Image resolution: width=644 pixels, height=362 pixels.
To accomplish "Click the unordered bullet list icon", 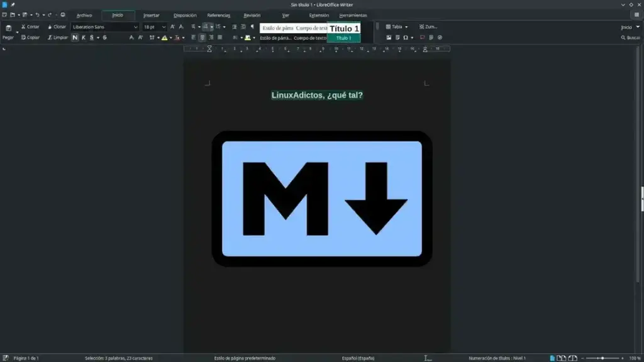I will pyautogui.click(x=193, y=26).
